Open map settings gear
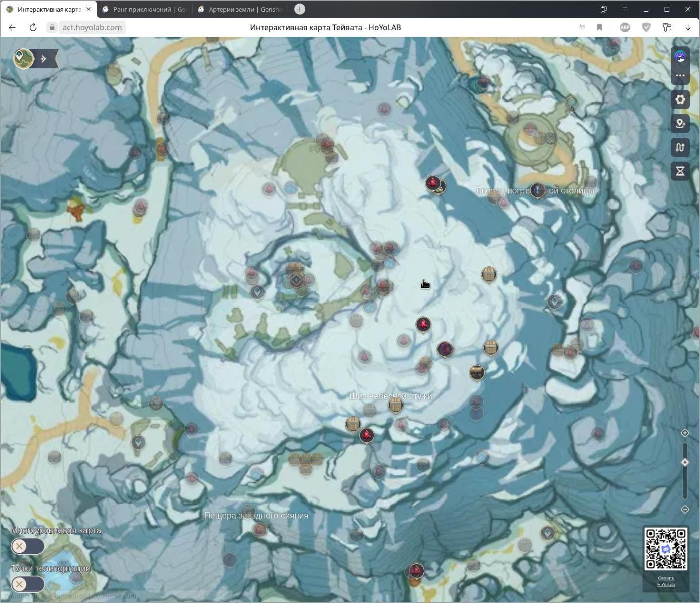The width and height of the screenshot is (700, 603). pyautogui.click(x=680, y=99)
